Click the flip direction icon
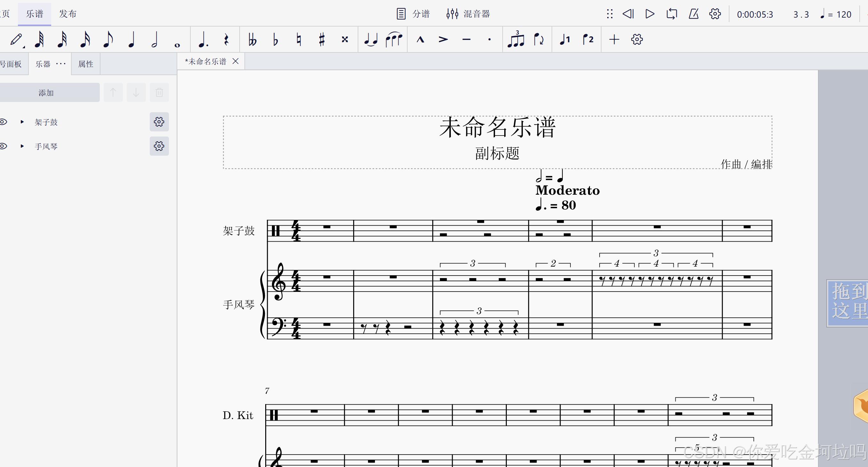Viewport: 868px width, 467px height. click(x=538, y=39)
